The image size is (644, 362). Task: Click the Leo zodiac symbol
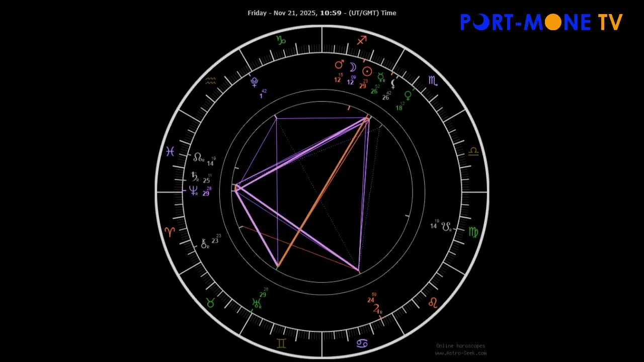point(433,302)
